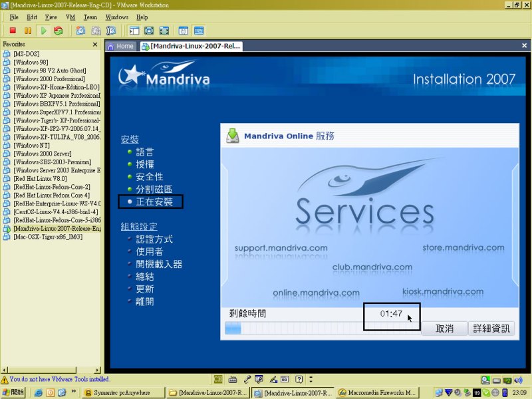The height and width of the screenshot is (399, 532).
Task: Click Favorites horizontal scrollbar right arrow
Action: tap(98, 370)
